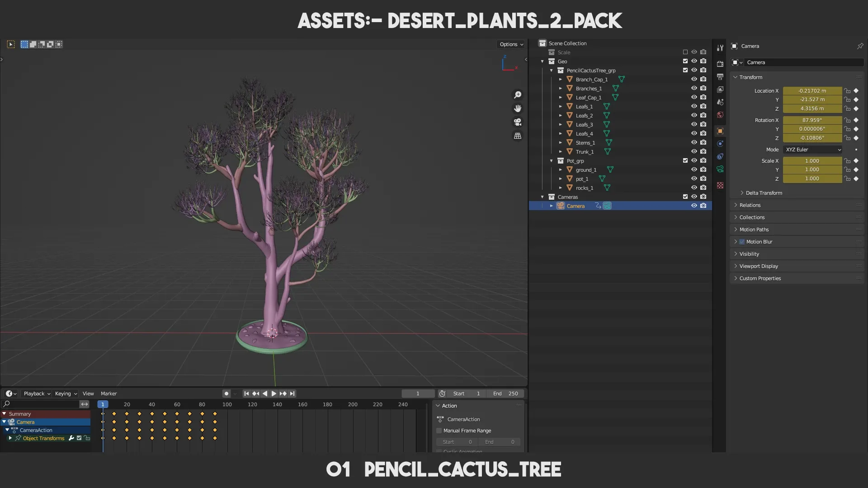The image size is (868, 488).
Task: Jump to the end frame button
Action: [292, 394]
